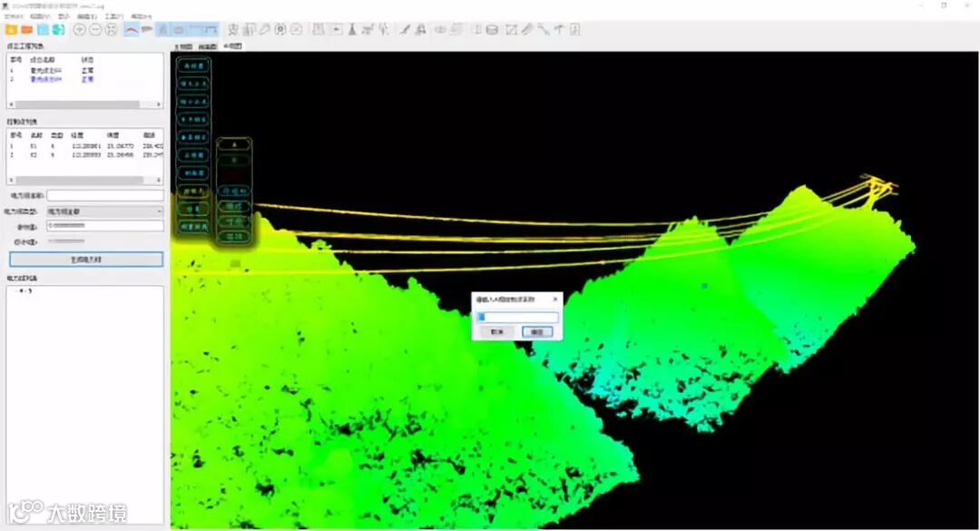The width and height of the screenshot is (980, 531).
Task: Select the K1 row in the control point table
Action: tap(84, 146)
